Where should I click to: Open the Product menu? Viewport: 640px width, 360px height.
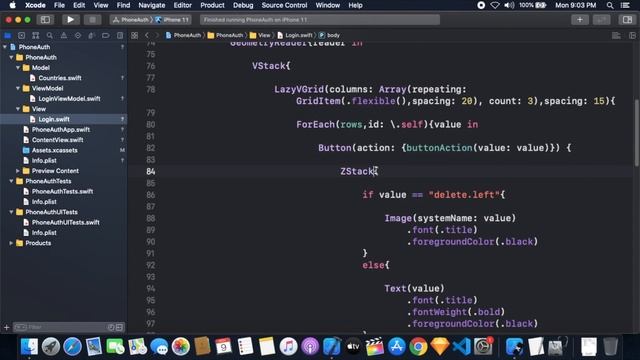[212, 5]
